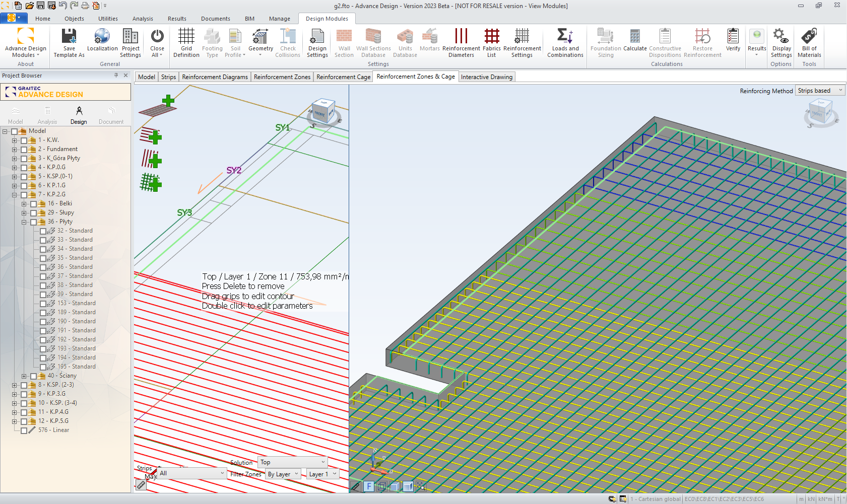
Task: Click the measure ruler icon in left viewport
Action: tap(141, 485)
